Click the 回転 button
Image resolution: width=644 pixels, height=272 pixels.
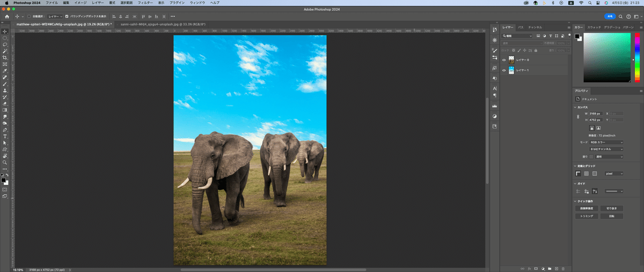pos(612,216)
